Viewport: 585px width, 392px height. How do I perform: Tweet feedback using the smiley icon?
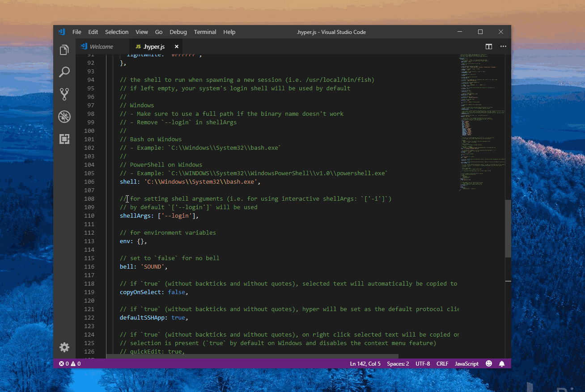point(489,363)
